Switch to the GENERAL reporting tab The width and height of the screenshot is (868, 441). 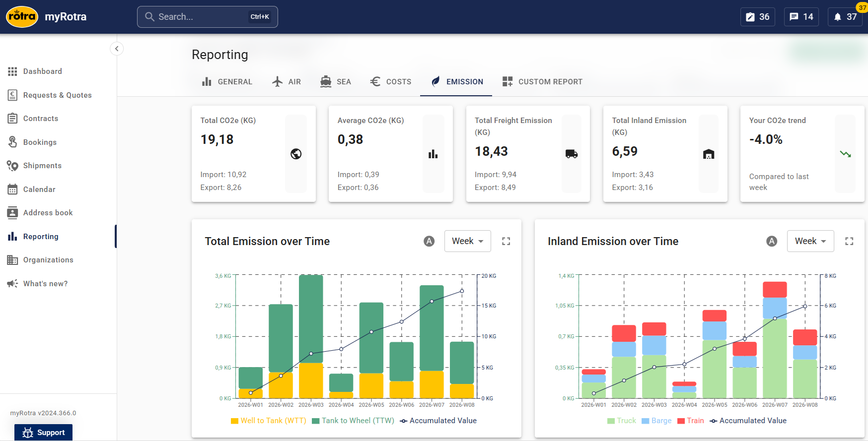[227, 82]
